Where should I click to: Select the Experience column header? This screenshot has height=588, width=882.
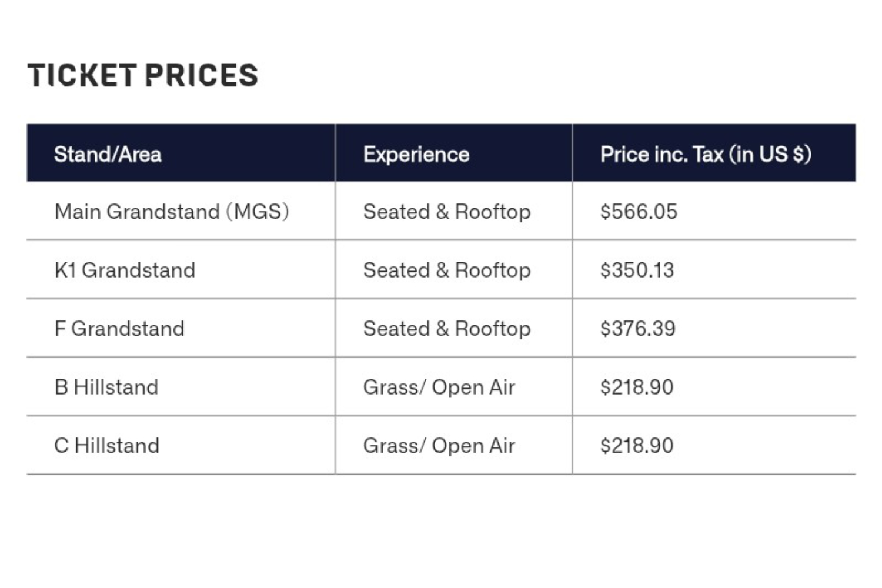tap(416, 154)
